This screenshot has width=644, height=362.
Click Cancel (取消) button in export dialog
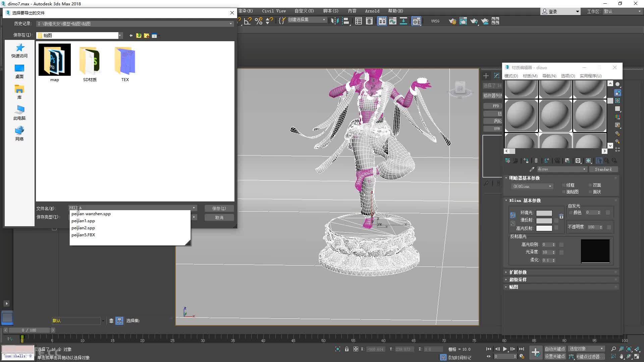tap(219, 218)
